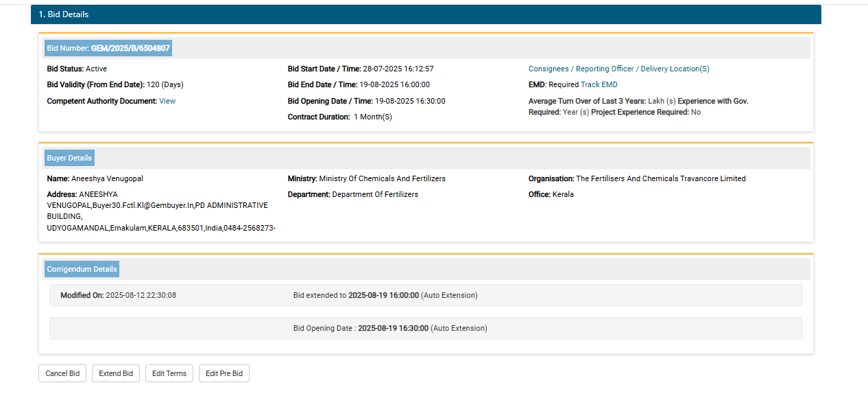Screen dimensions: 868x409
Task: Select Department Of Fertilizers text
Action: [x=353, y=194]
